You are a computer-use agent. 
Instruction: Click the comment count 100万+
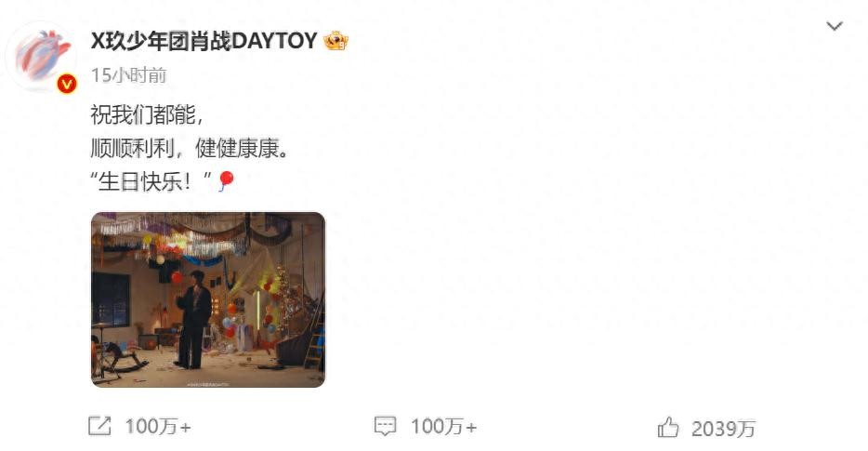[x=443, y=426]
